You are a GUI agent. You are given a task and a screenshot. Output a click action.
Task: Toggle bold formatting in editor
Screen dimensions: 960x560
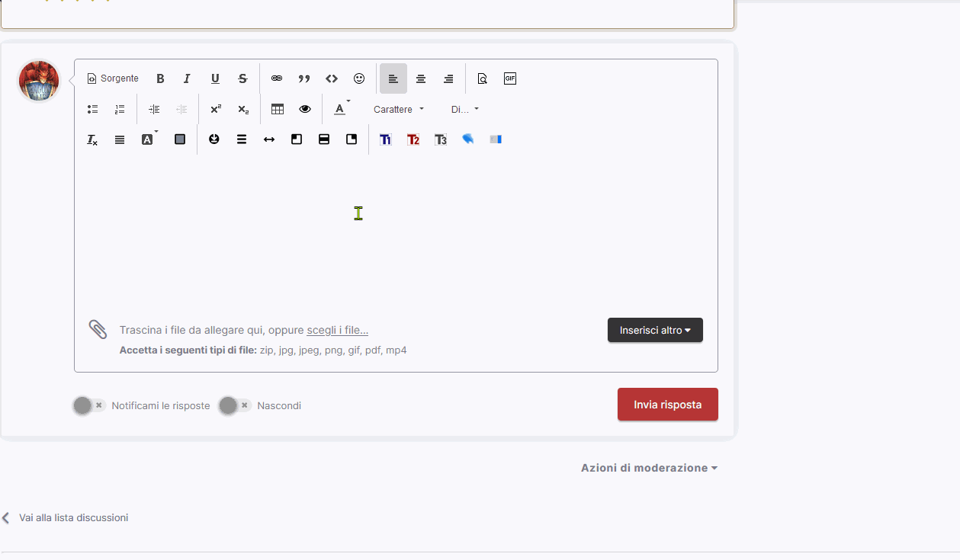(x=160, y=78)
